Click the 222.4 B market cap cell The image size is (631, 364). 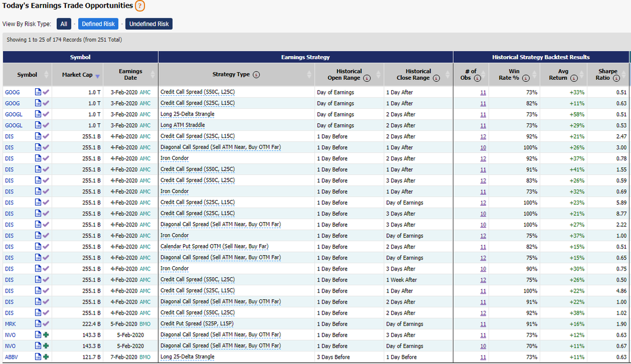91,324
